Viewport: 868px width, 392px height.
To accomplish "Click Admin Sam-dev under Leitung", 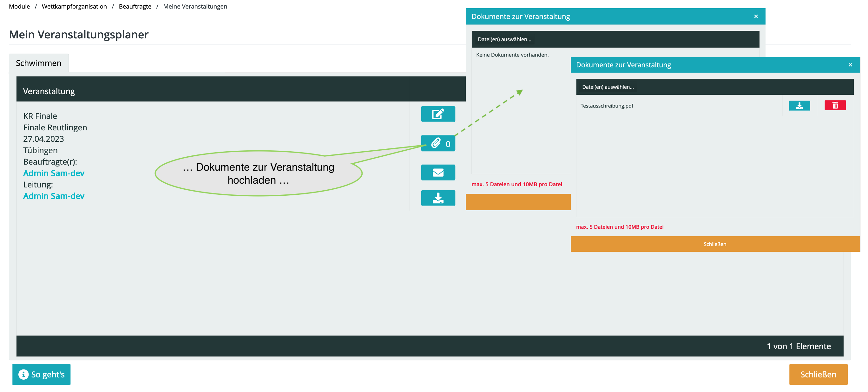I will [x=54, y=196].
